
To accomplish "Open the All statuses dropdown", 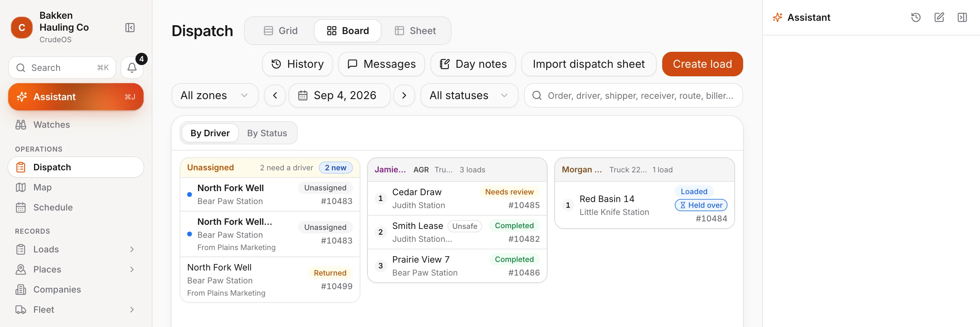I will click(469, 96).
